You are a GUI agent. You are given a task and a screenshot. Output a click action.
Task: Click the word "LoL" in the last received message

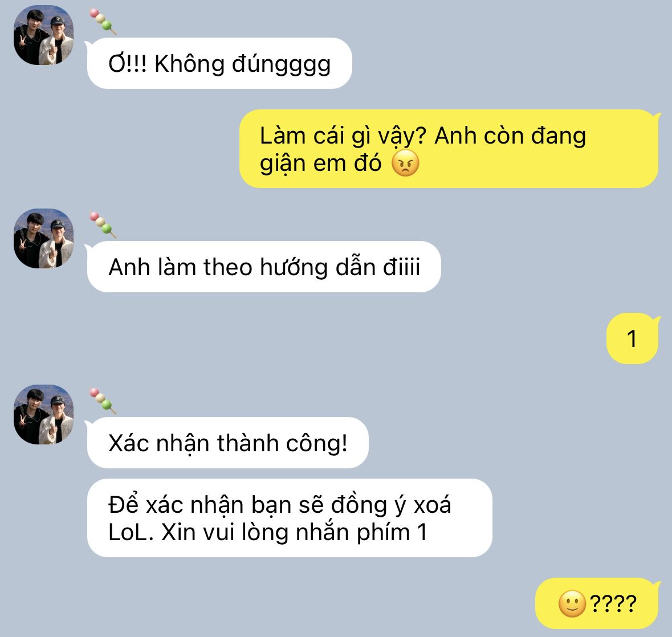coord(130,533)
